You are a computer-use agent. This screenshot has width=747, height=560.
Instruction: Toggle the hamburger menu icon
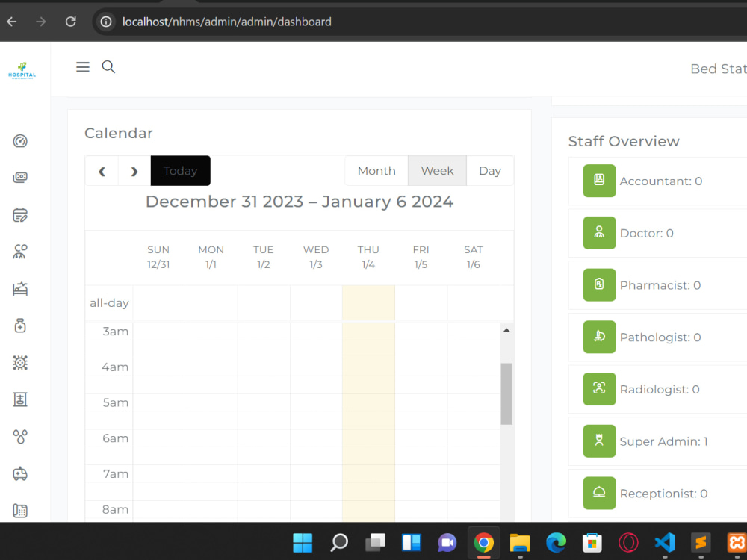tap(83, 67)
